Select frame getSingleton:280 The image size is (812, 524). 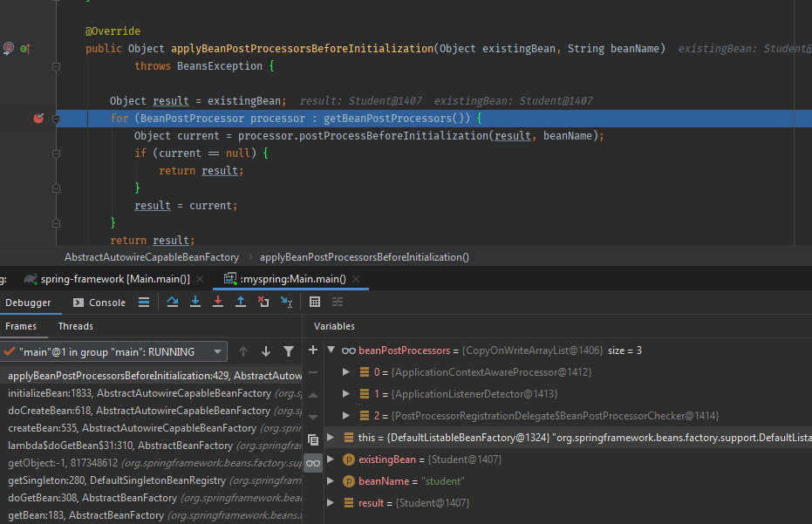pyautogui.click(x=151, y=480)
